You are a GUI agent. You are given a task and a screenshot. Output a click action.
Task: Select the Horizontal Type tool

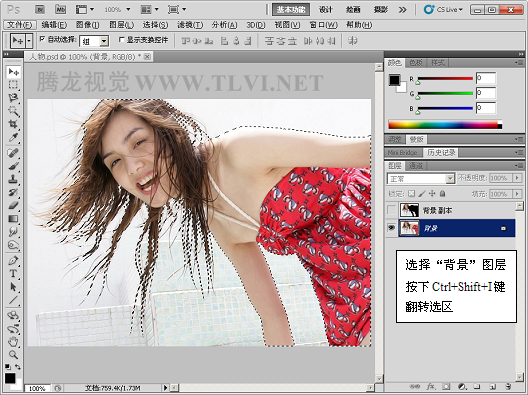point(13,273)
